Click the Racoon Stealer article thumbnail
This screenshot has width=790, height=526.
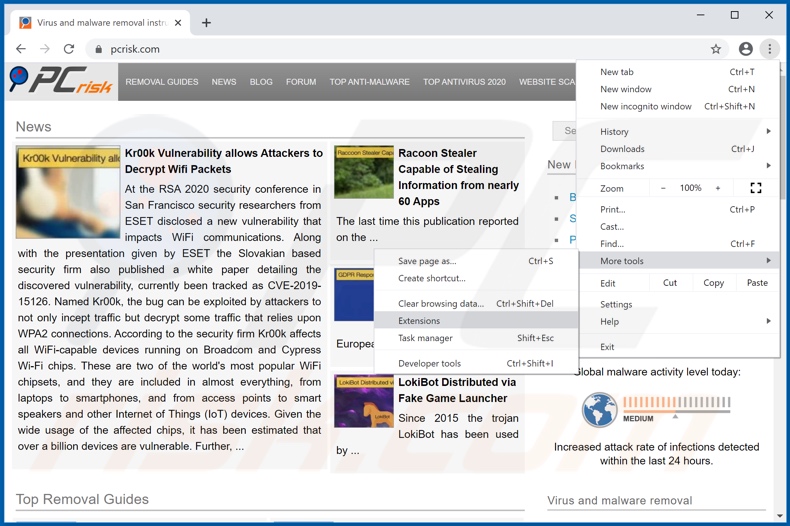(364, 172)
